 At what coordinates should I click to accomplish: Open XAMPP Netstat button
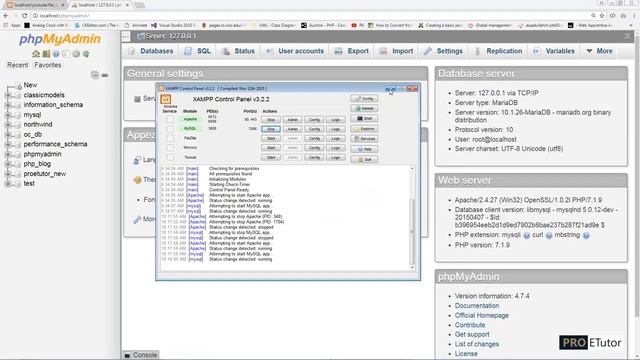(x=364, y=109)
